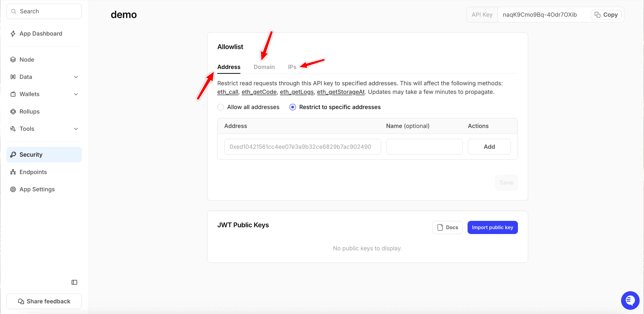Open the Node section icon
The image size is (644, 314).
[13, 59]
